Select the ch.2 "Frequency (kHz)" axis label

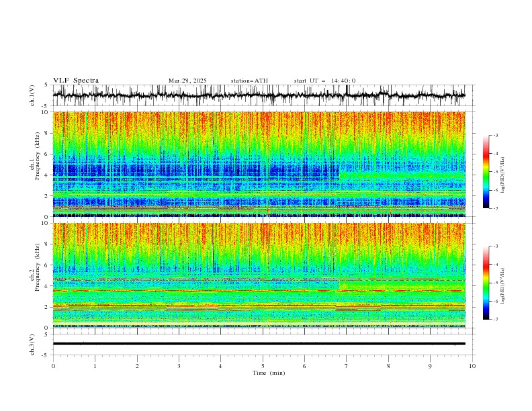tap(38, 267)
